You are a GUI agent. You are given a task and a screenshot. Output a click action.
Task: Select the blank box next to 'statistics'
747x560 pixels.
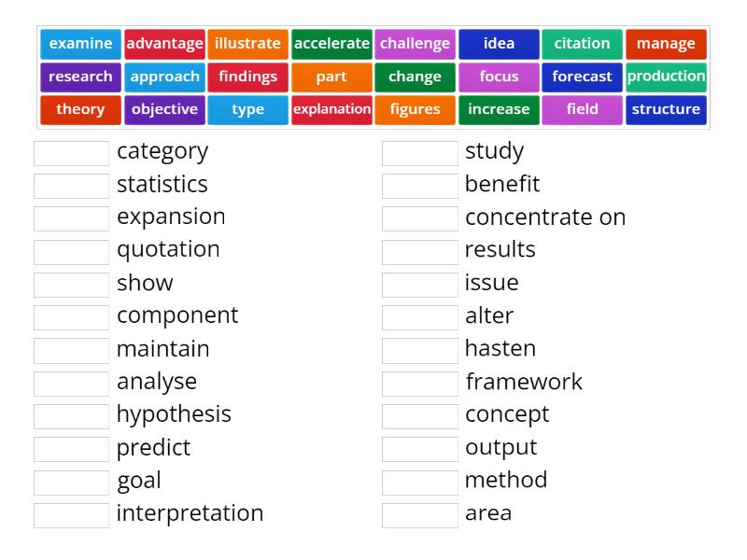pos(71,186)
